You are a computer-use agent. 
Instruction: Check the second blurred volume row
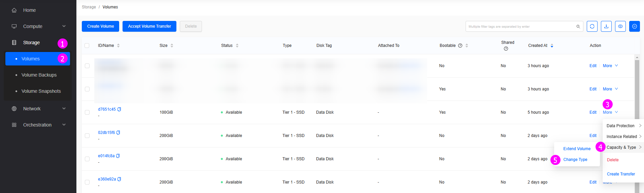pyautogui.click(x=87, y=89)
